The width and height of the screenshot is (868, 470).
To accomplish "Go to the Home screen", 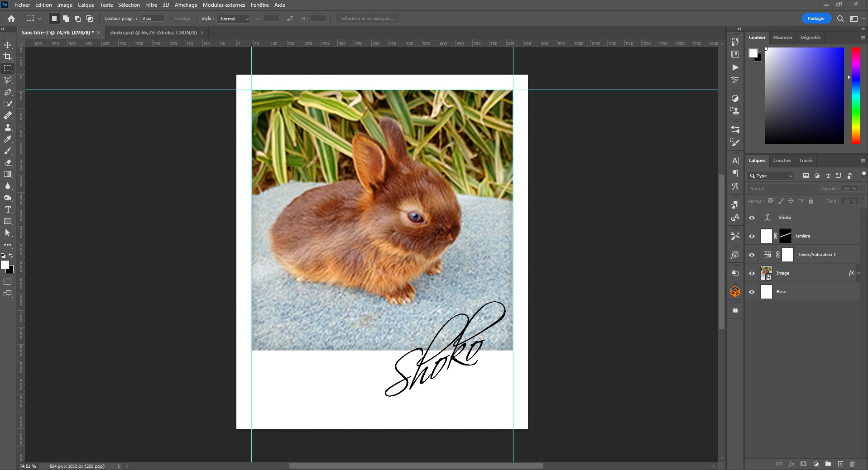I will click(x=11, y=19).
